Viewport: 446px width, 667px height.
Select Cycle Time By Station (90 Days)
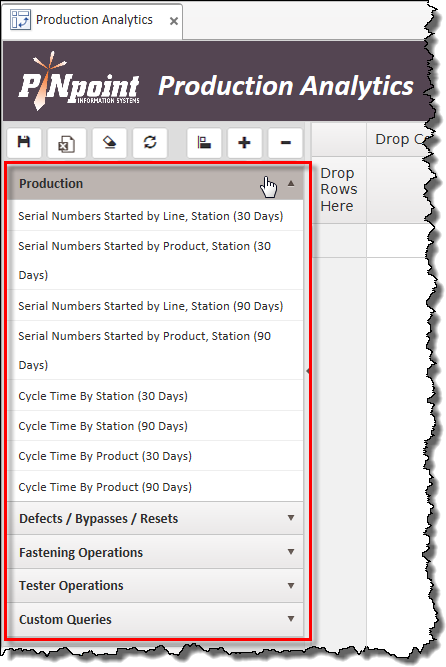(155, 426)
